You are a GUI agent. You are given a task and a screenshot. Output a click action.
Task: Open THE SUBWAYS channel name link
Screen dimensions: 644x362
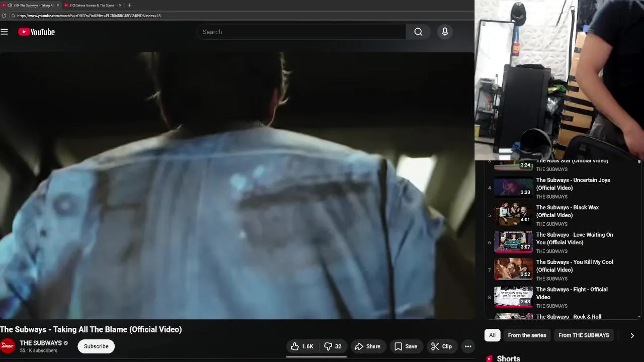pyautogui.click(x=41, y=343)
